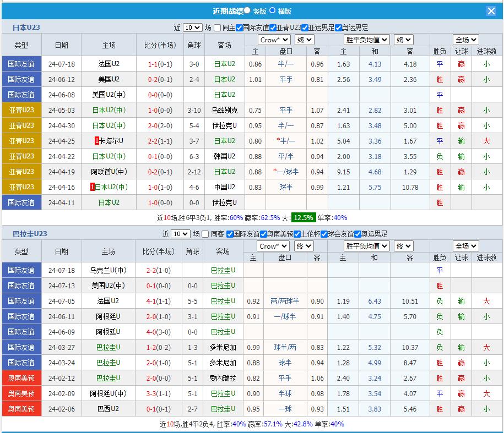Image resolution: width=504 pixels, height=433 pixels.
Task: Open the Crow* dropdown in 巴拉圭U23 section
Action: (x=273, y=246)
